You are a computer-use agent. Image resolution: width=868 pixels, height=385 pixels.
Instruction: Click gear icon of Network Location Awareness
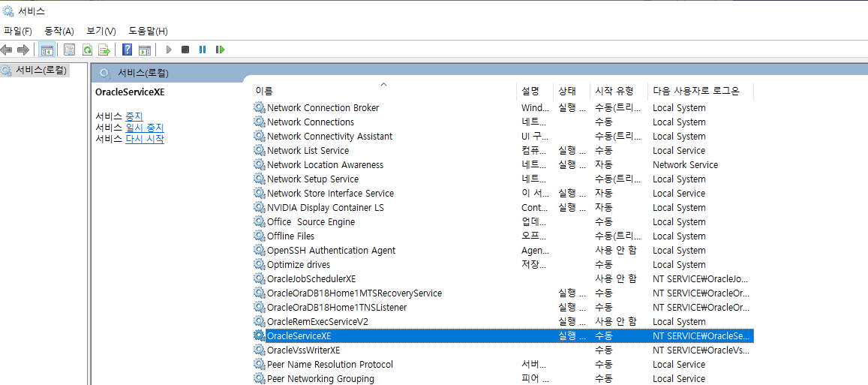(x=259, y=164)
